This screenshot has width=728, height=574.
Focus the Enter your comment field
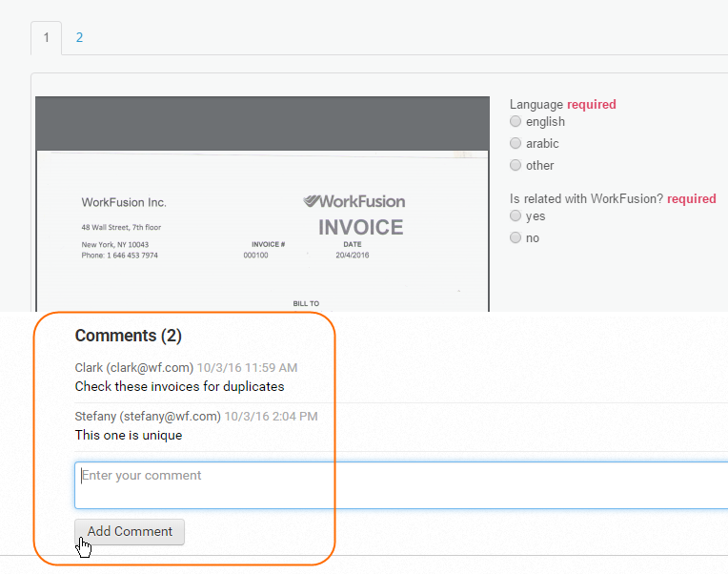click(401, 485)
